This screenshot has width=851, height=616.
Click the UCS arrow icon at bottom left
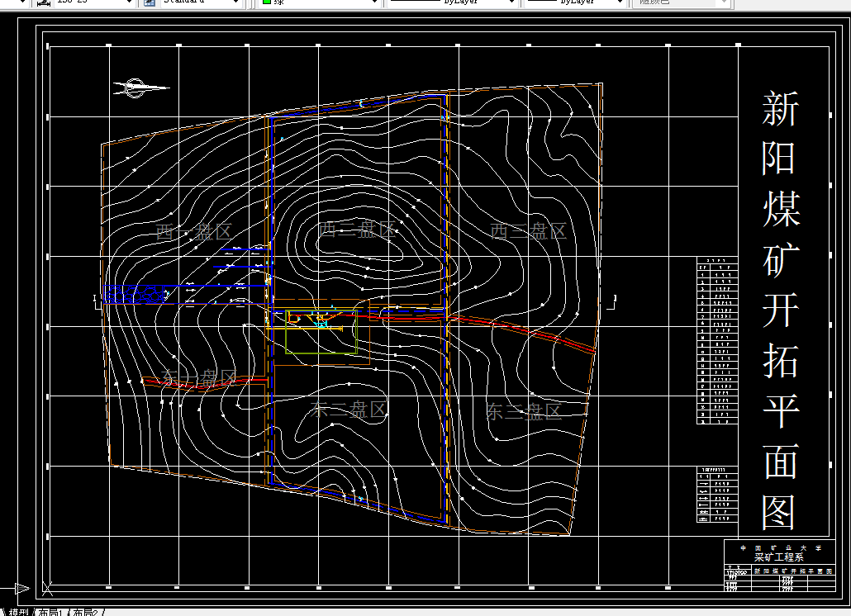(x=15, y=589)
